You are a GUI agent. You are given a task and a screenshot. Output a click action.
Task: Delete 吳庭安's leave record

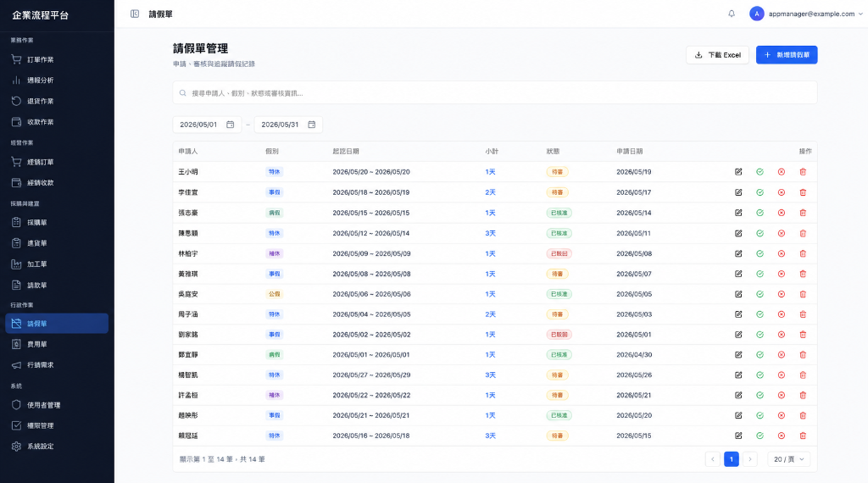803,294
